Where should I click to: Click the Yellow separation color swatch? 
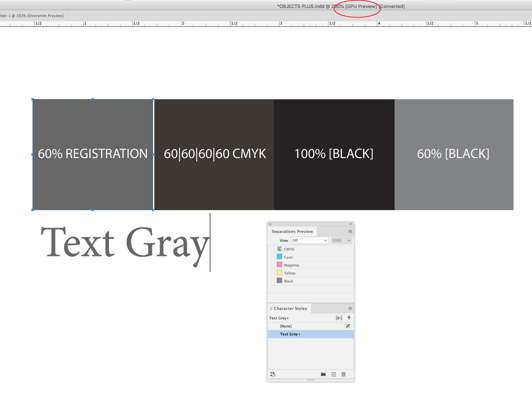point(279,273)
